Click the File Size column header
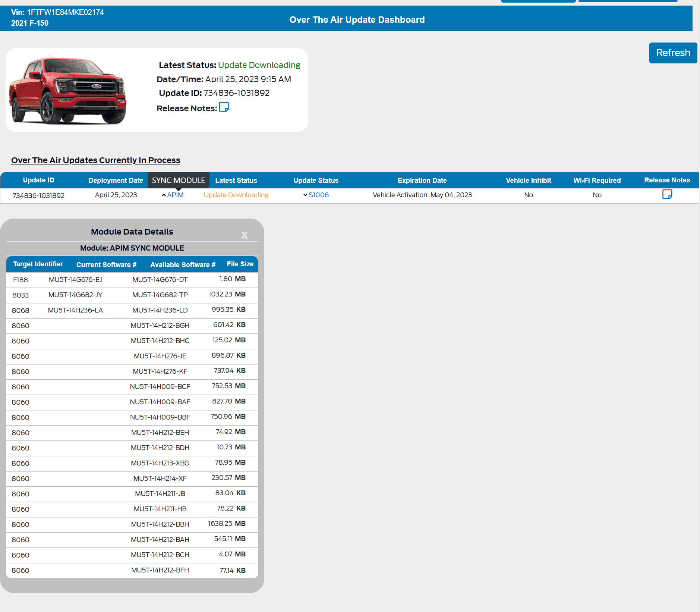 (x=240, y=264)
